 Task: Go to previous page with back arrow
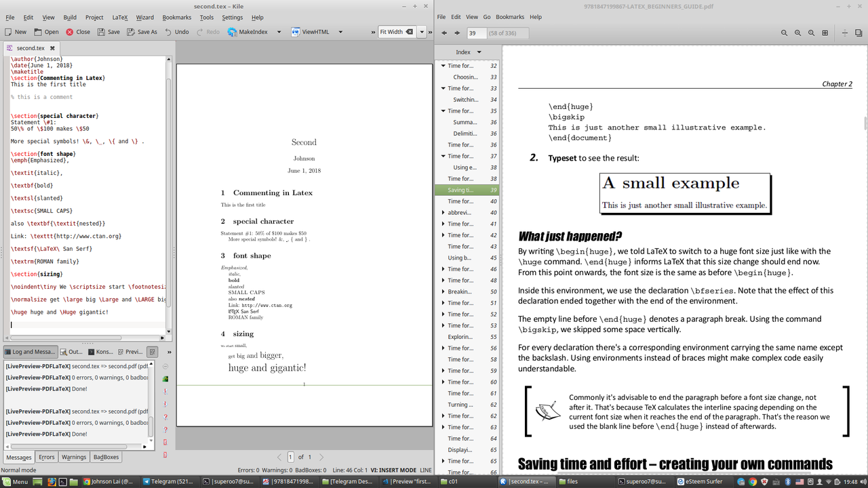coord(443,33)
